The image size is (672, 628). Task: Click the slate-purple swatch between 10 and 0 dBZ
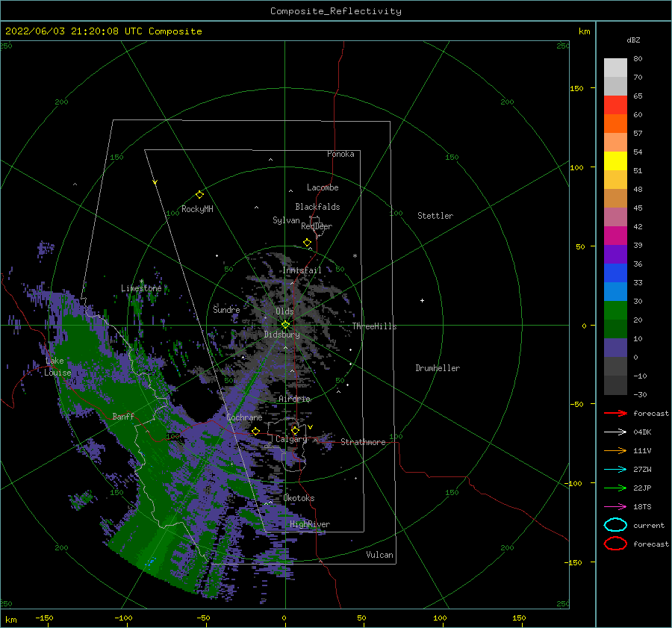coord(615,348)
